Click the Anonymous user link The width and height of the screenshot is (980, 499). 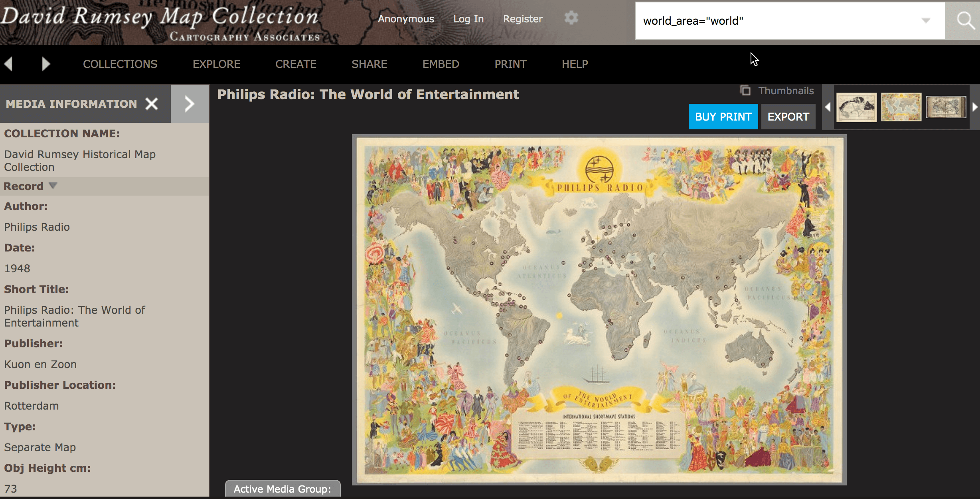pyautogui.click(x=406, y=19)
